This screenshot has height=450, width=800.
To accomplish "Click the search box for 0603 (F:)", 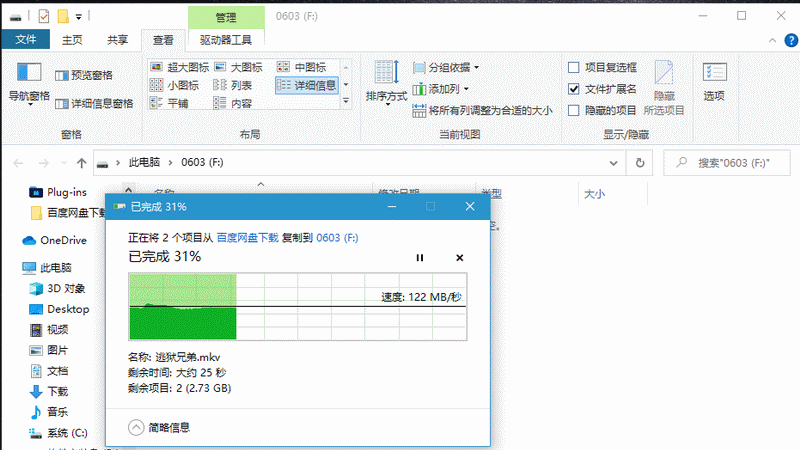I will [x=727, y=163].
